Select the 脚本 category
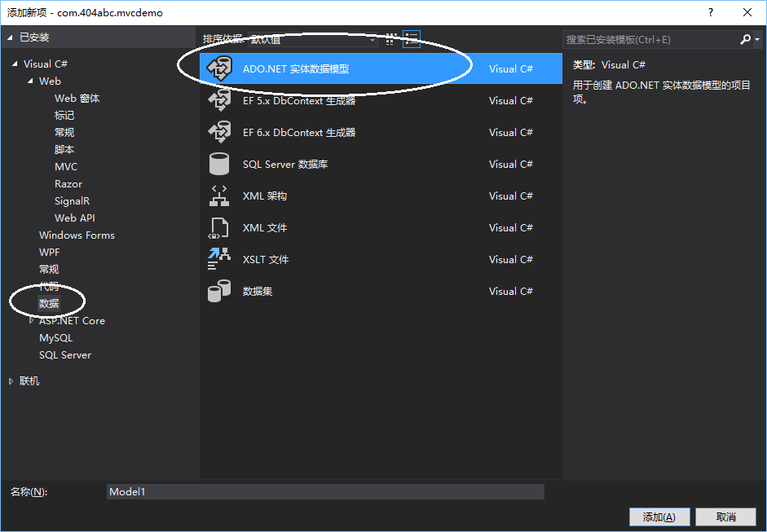Viewport: 767px width, 532px height. 64,150
